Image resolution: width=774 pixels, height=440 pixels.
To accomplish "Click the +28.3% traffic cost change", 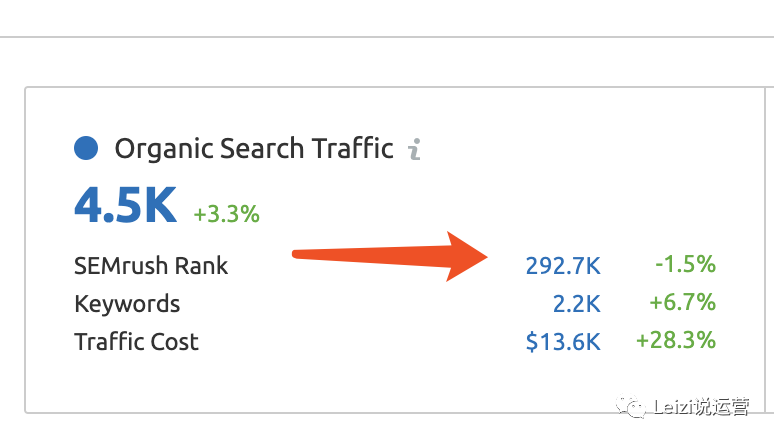I will click(x=676, y=340).
